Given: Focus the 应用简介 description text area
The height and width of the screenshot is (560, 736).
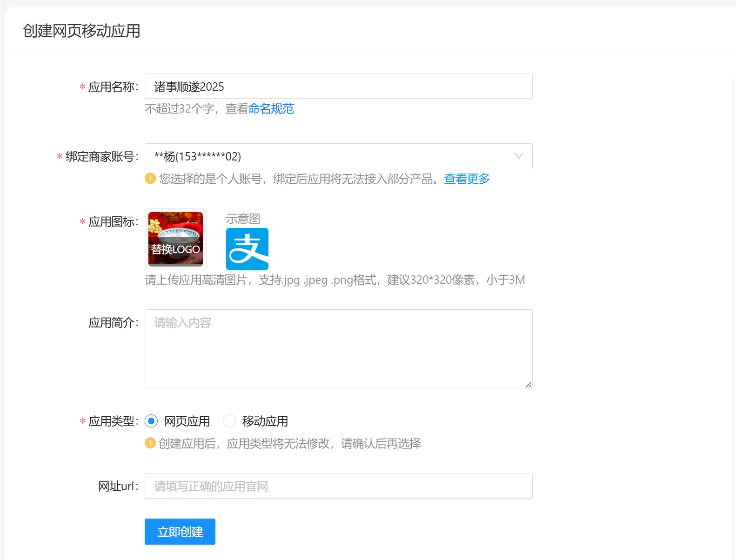Looking at the screenshot, I should tap(338, 348).
